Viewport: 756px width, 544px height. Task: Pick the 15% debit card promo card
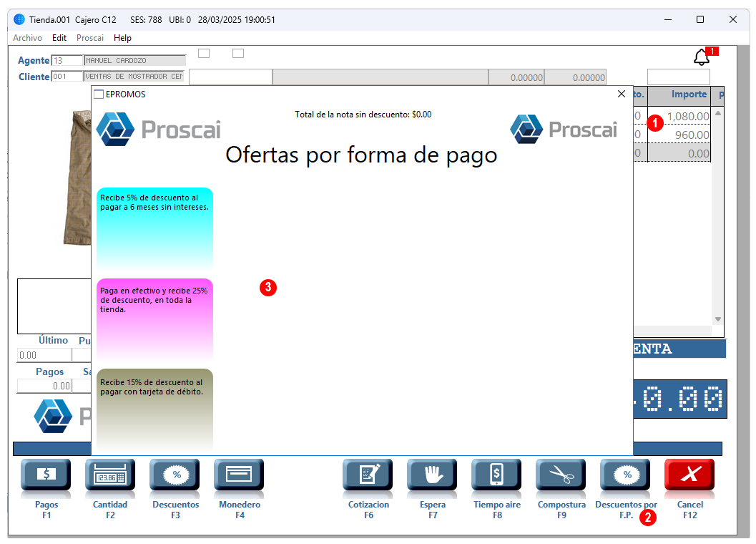point(154,410)
